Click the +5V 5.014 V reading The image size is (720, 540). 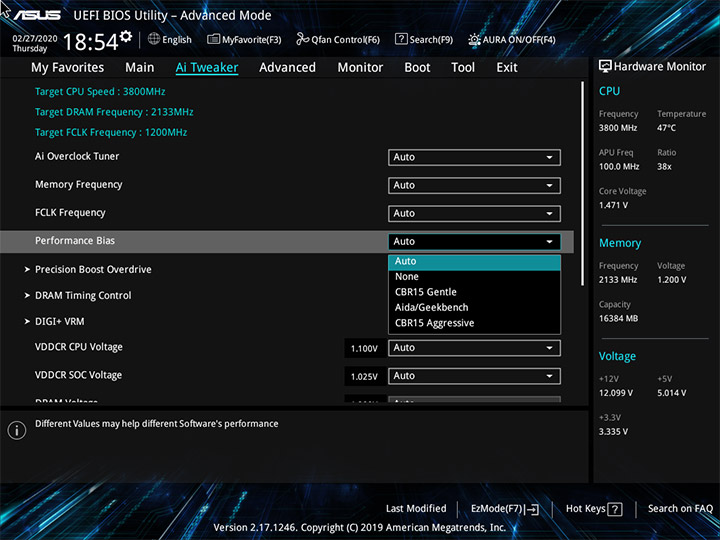(x=672, y=393)
